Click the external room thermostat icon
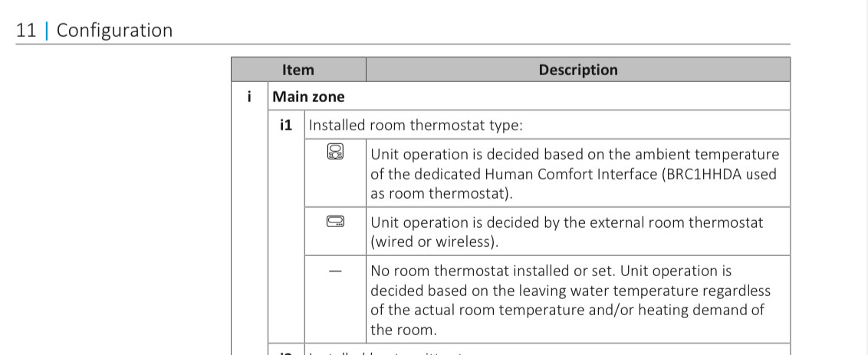The width and height of the screenshot is (868, 355). point(335,222)
